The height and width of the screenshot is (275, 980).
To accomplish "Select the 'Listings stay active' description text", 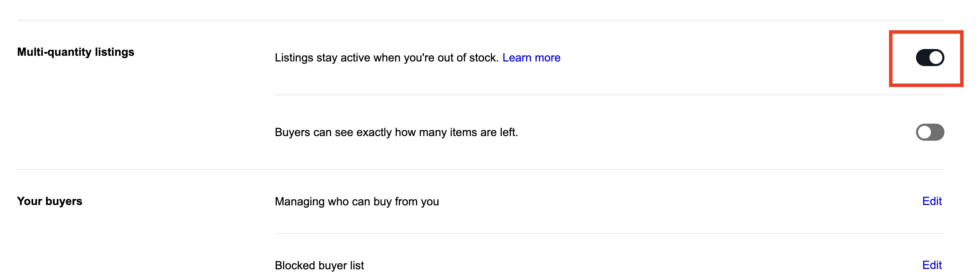I will 386,58.
